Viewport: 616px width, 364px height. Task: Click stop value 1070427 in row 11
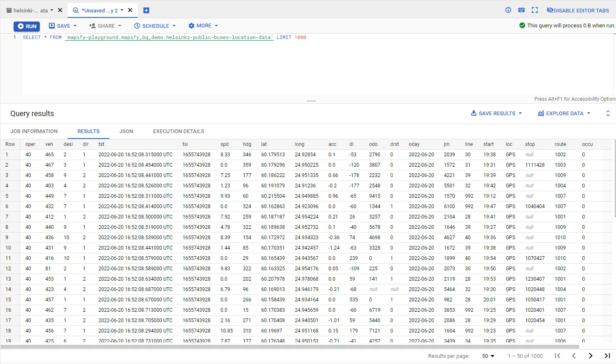tap(535, 258)
